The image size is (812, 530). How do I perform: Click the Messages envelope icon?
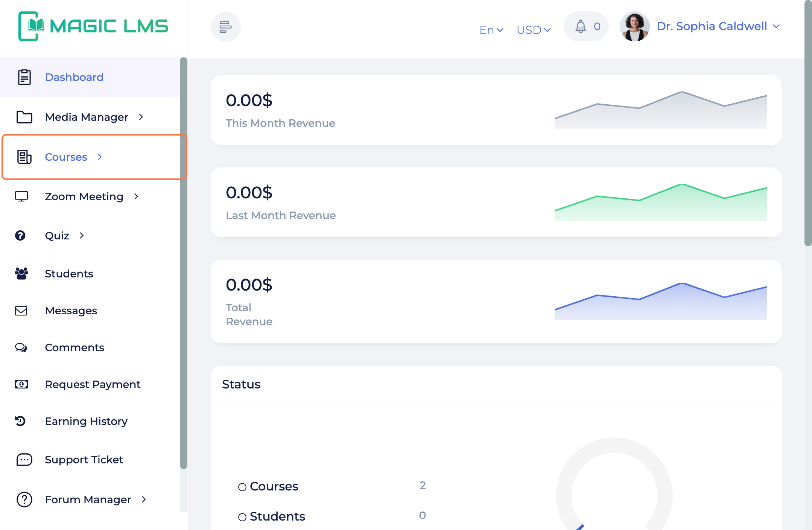click(x=21, y=311)
